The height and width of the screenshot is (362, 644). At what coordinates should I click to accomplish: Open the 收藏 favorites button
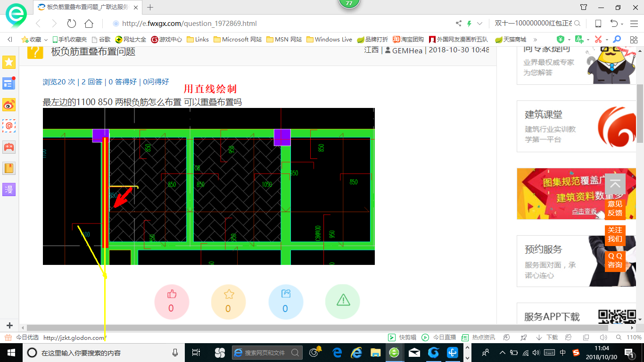point(31,40)
